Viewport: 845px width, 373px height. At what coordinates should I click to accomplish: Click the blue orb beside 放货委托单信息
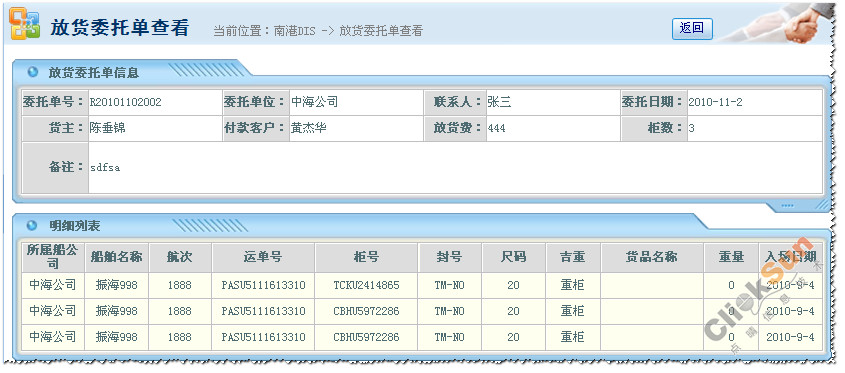[x=33, y=72]
